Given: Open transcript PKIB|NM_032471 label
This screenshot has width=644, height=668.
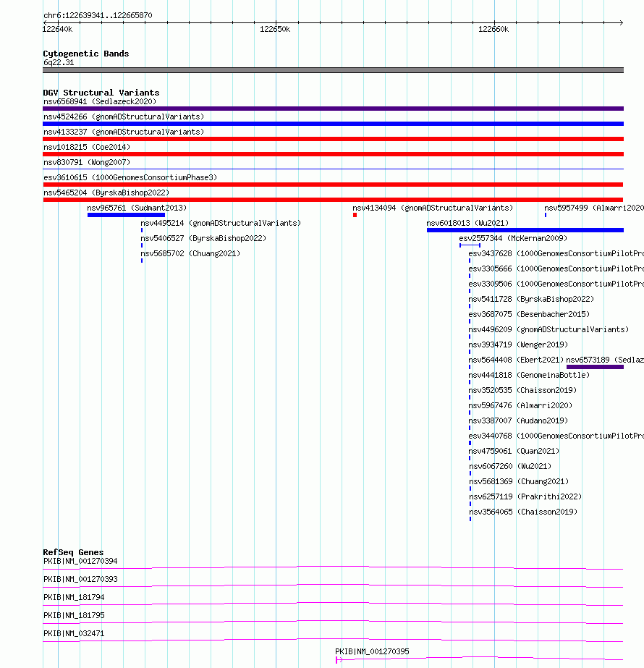Looking at the screenshot, I should (x=74, y=634).
